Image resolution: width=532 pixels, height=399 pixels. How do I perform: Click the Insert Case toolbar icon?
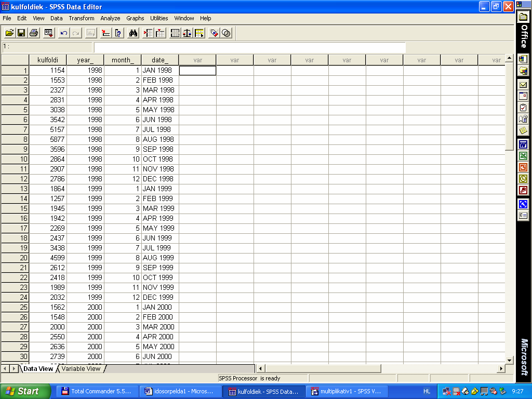148,33
